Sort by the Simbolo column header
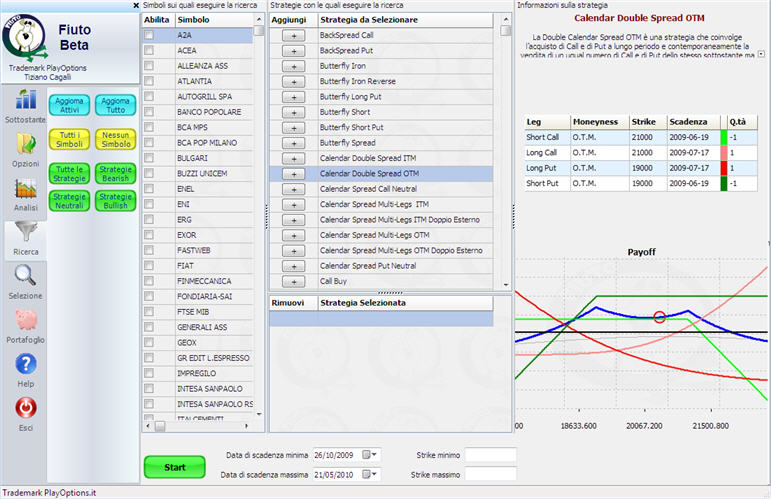This screenshot has width=771, height=499. pyautogui.click(x=212, y=19)
